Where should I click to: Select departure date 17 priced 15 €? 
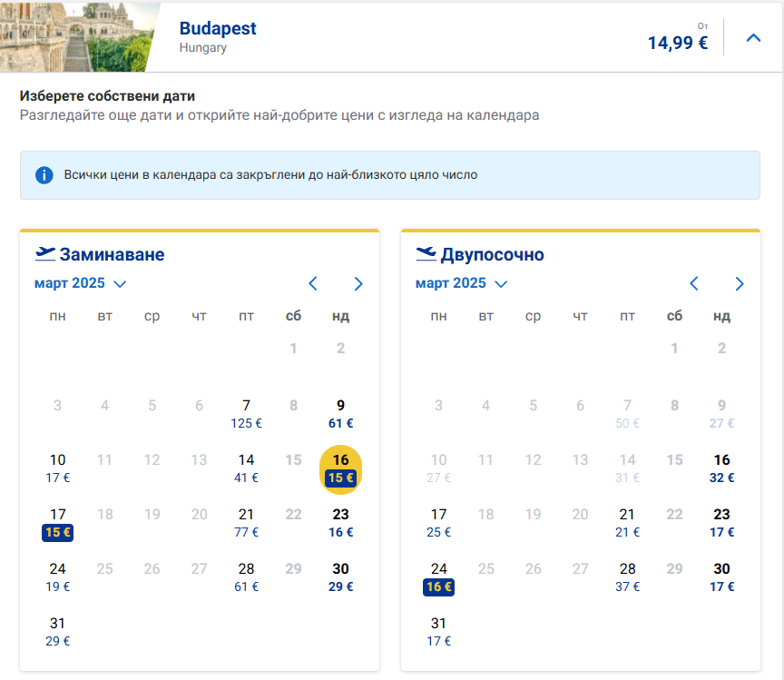(x=58, y=523)
